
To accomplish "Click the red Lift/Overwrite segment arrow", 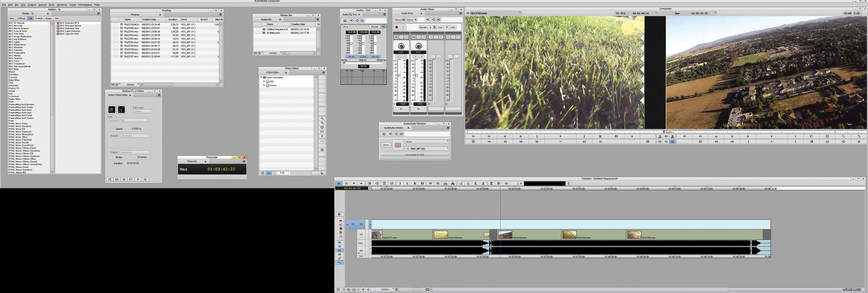I will coord(340,221).
